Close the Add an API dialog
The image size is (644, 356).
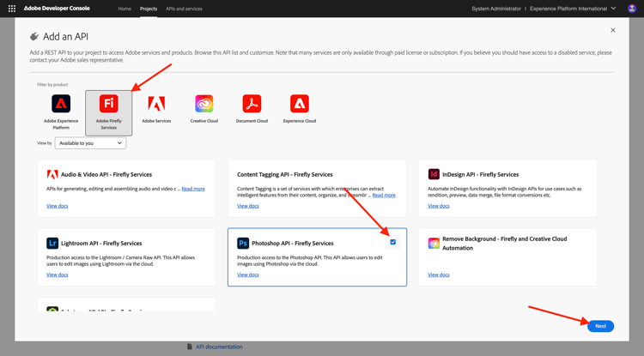(x=613, y=30)
